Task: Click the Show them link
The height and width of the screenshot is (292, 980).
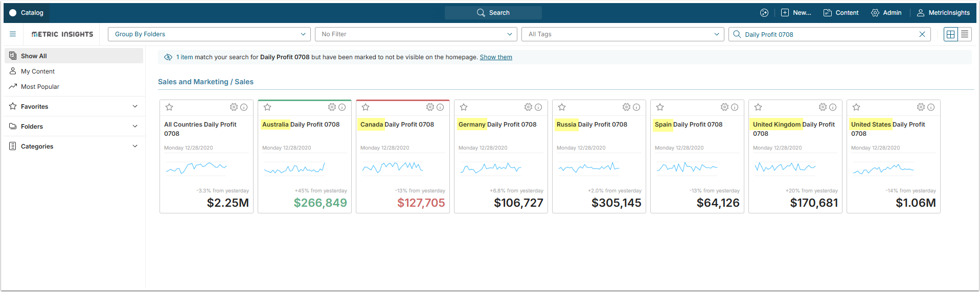Action: 496,57
